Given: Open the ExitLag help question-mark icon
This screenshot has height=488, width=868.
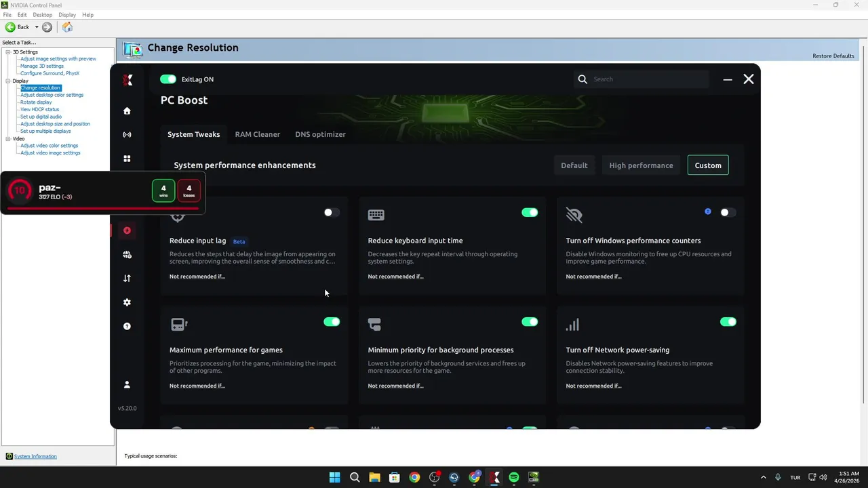Looking at the screenshot, I should pyautogui.click(x=127, y=326).
